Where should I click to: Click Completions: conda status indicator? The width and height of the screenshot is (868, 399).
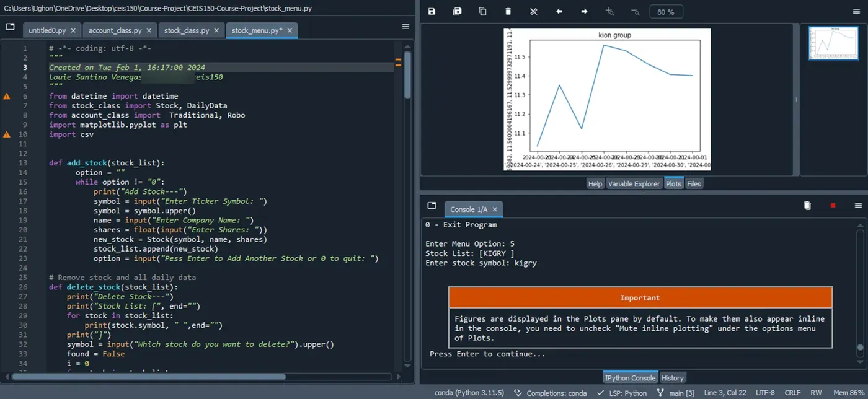[551, 393]
